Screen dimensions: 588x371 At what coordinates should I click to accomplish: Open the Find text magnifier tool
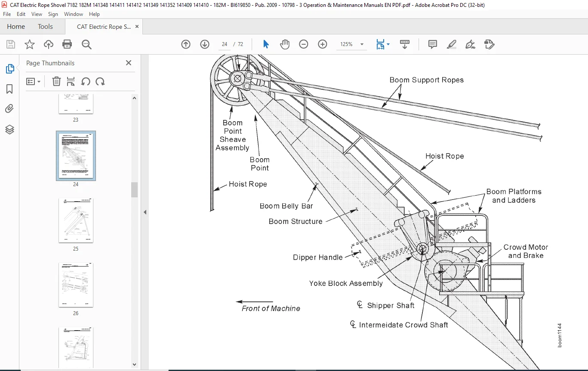click(x=86, y=44)
